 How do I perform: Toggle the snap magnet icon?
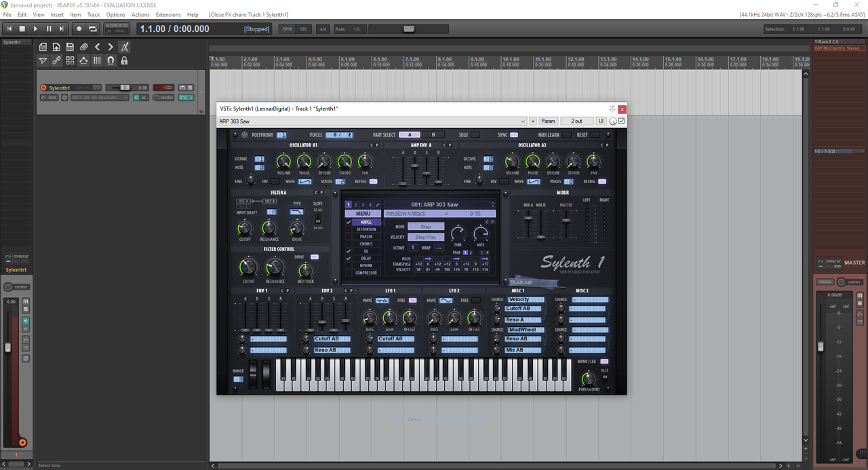point(111,60)
